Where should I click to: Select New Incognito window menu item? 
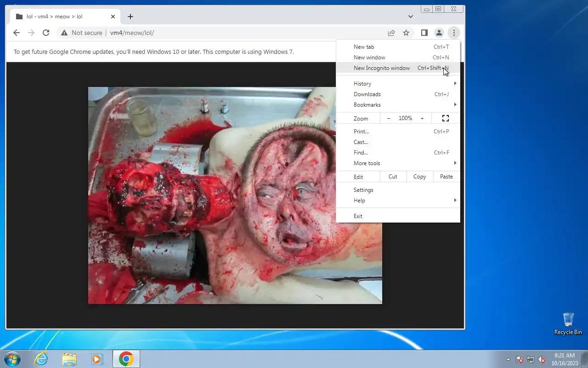pyautogui.click(x=382, y=68)
